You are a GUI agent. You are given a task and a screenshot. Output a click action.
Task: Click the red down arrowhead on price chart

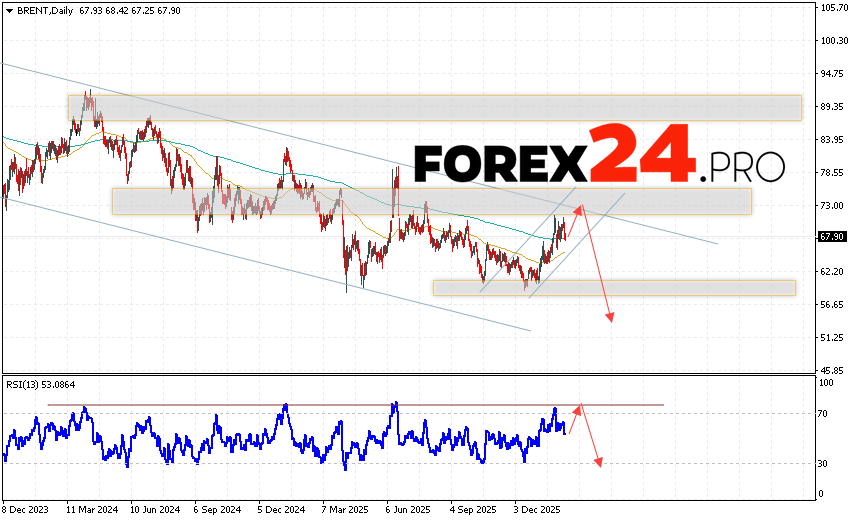pyautogui.click(x=609, y=317)
